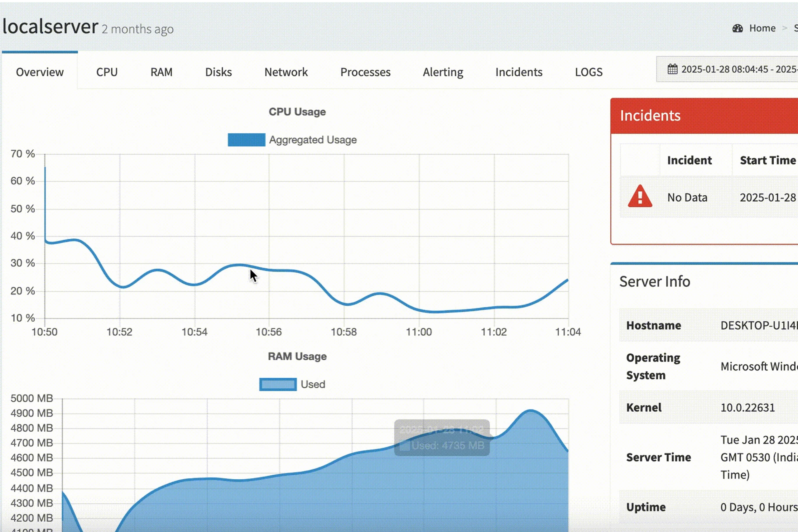Select the Overview tab
This screenshot has height=532, width=798.
pos(40,72)
